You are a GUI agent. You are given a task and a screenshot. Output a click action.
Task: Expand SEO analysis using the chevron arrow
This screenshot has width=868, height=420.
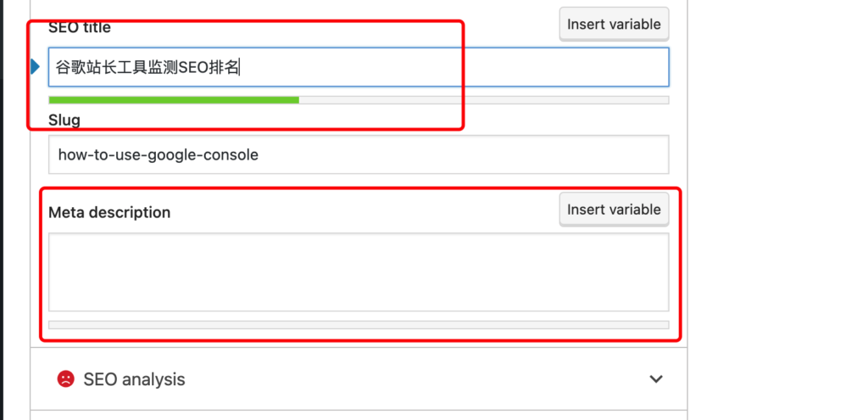[x=656, y=379]
